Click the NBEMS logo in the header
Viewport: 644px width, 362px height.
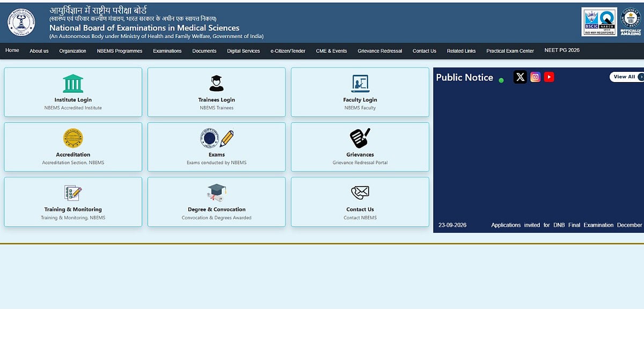click(21, 22)
